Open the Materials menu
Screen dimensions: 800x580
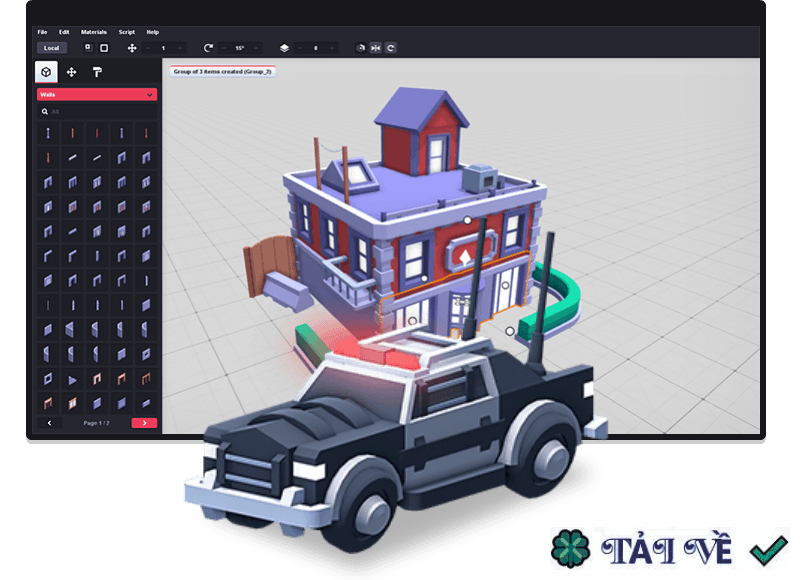(x=94, y=32)
